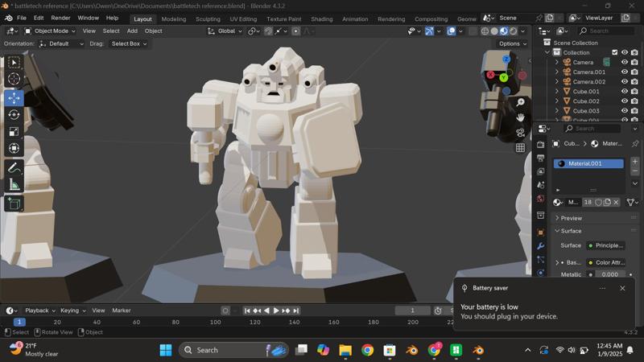Select the Scale tool in the toolbar

pos(14,131)
